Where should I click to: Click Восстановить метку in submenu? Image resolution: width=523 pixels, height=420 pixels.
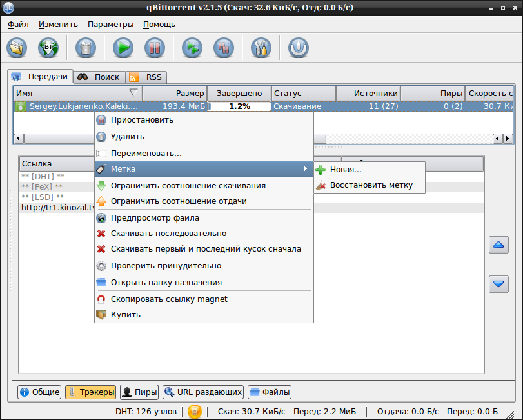pos(370,185)
